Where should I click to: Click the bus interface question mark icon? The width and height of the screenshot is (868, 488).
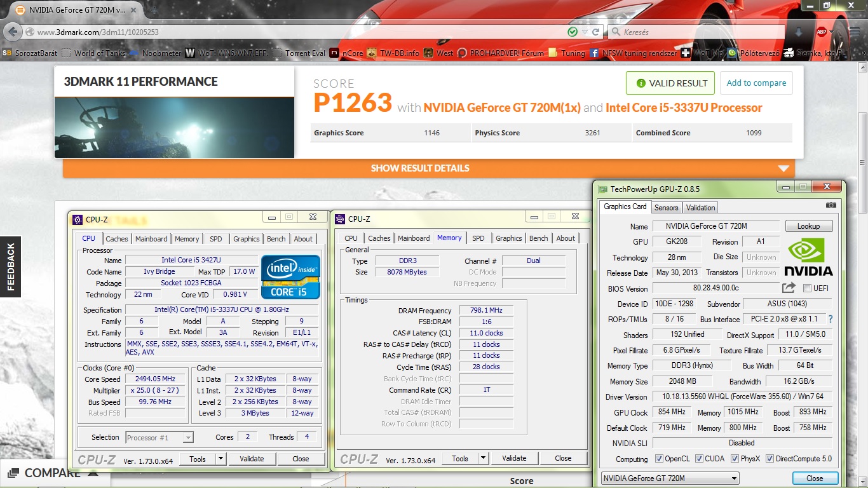point(830,319)
